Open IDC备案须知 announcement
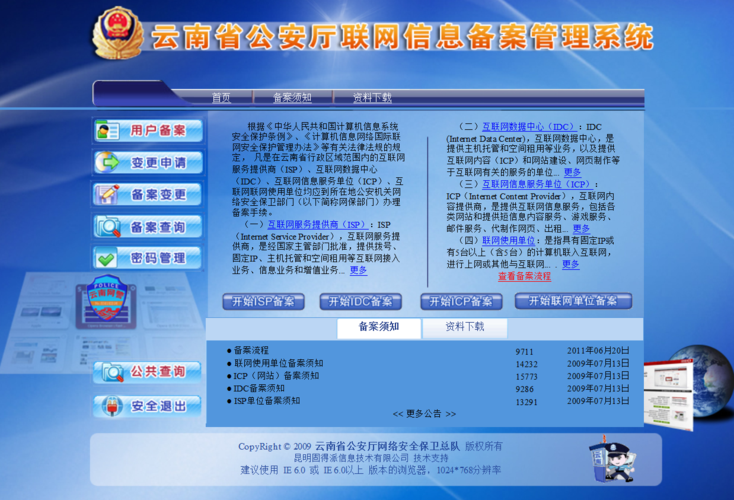This screenshot has width=734, height=500. [259, 388]
